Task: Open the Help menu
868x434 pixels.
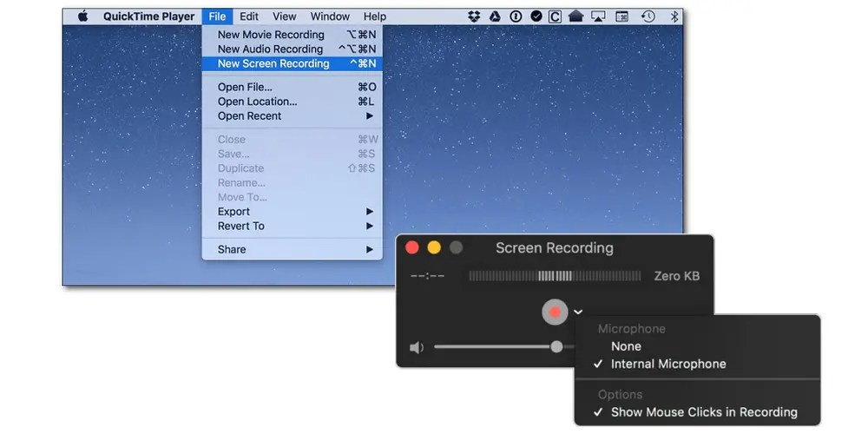Action: [x=375, y=16]
